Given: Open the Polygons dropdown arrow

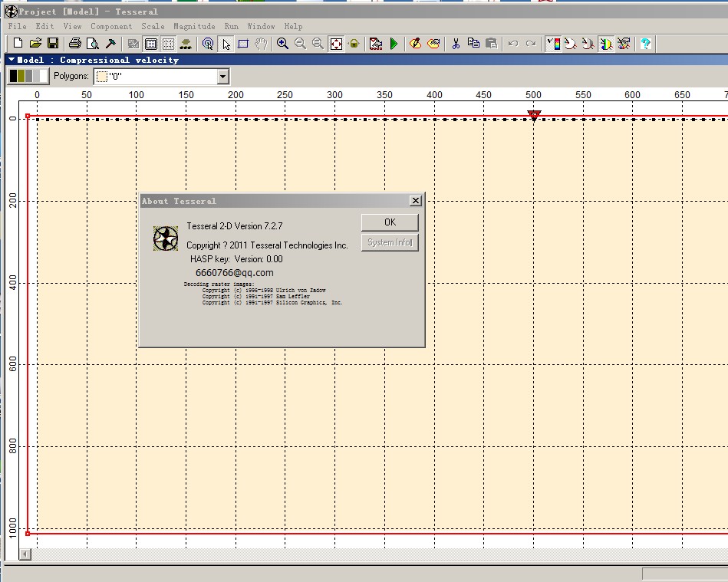Looking at the screenshot, I should (223, 76).
